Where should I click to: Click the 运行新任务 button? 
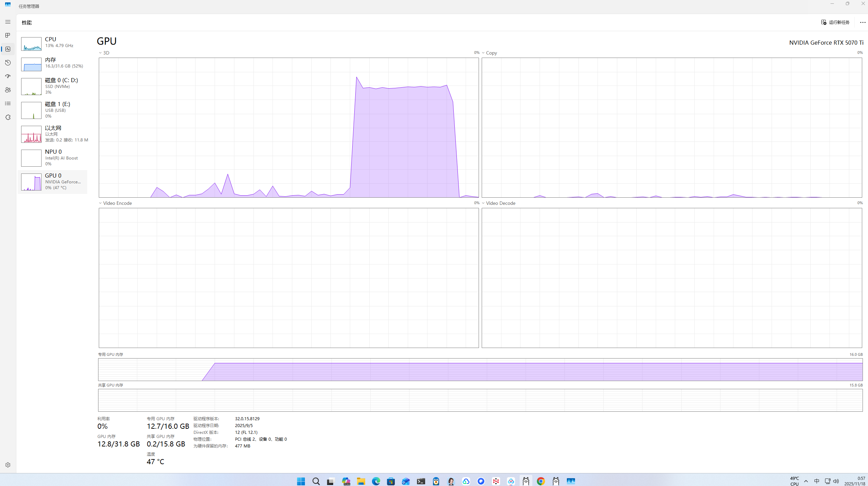[835, 22]
